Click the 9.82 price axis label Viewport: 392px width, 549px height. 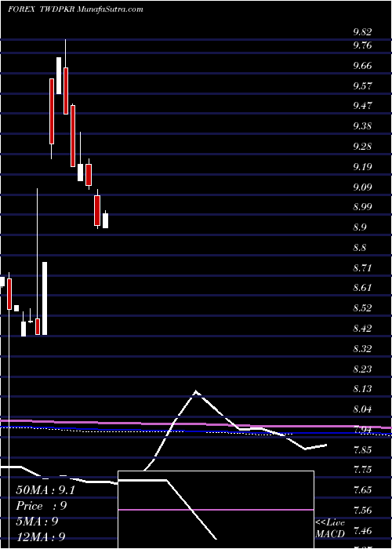pos(362,32)
